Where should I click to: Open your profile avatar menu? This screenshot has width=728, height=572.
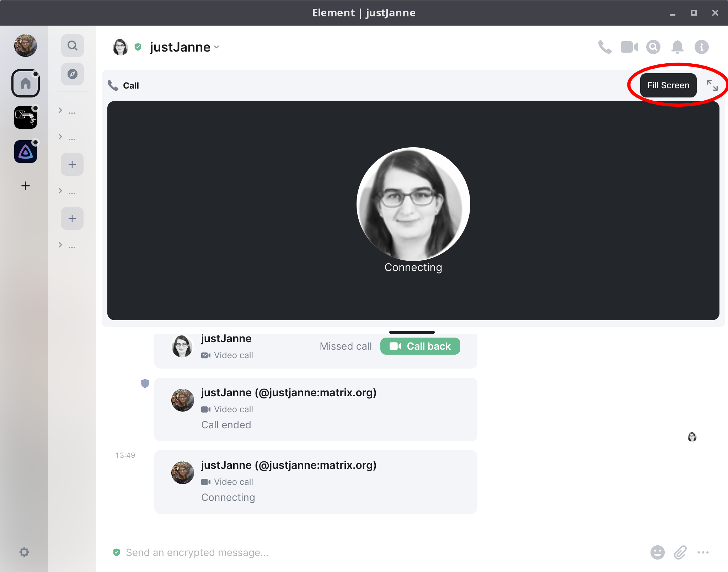pos(26,46)
